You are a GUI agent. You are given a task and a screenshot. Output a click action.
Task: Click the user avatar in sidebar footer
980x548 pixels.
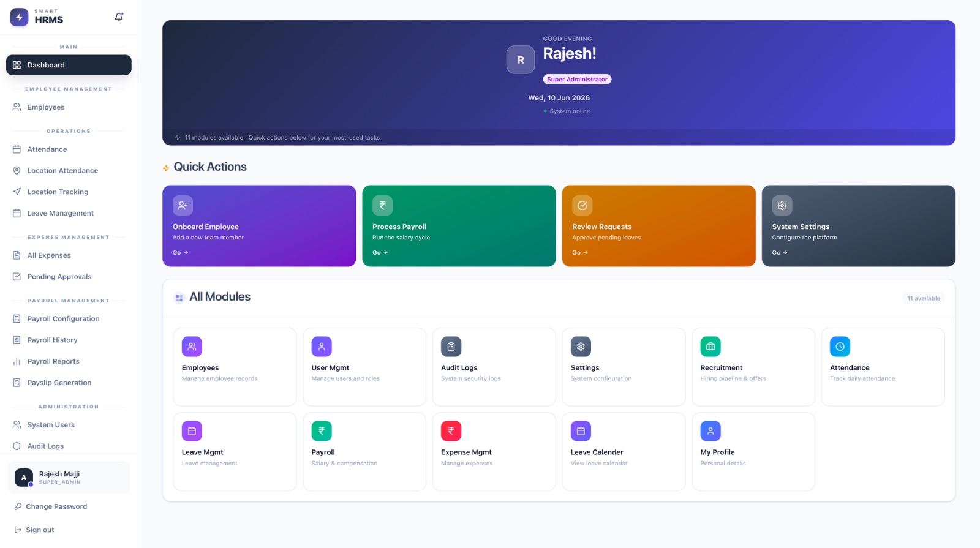(x=24, y=478)
